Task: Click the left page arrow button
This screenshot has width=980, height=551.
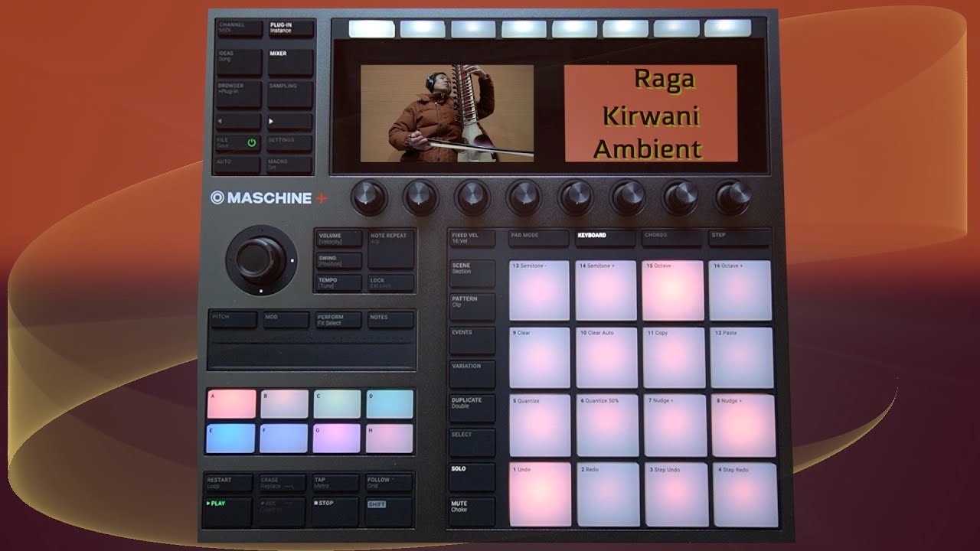Action: click(x=238, y=122)
